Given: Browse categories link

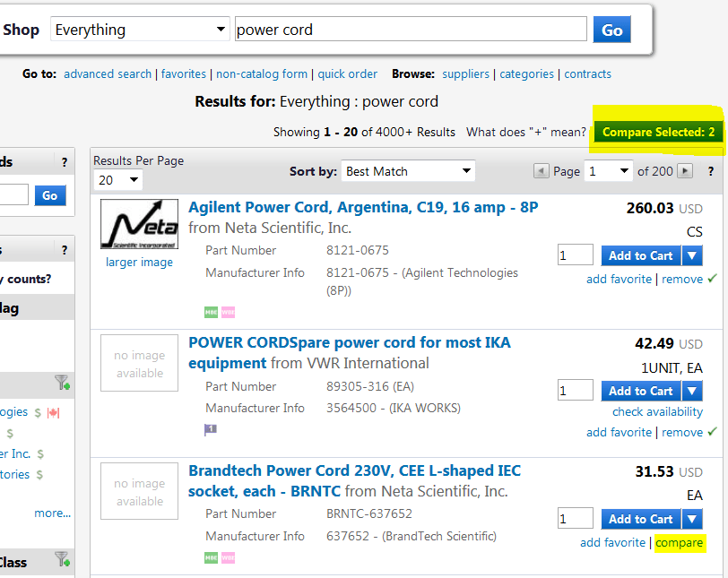Looking at the screenshot, I should [x=526, y=73].
